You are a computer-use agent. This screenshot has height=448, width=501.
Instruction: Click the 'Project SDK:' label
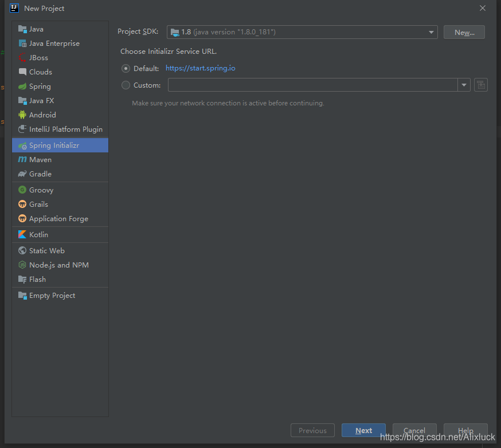click(x=138, y=32)
